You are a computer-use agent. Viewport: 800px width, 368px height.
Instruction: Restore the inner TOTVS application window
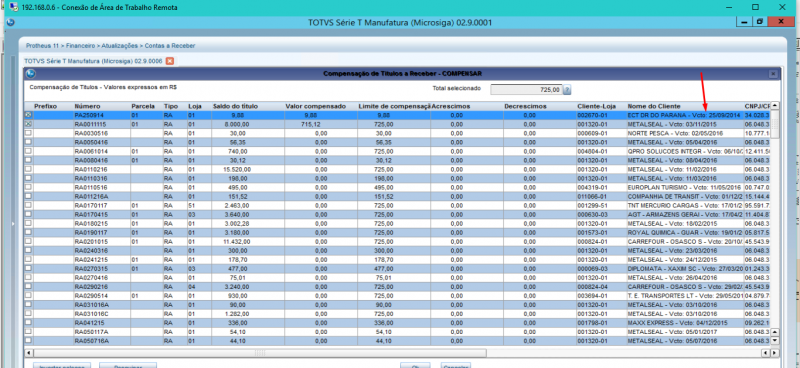pos(760,22)
